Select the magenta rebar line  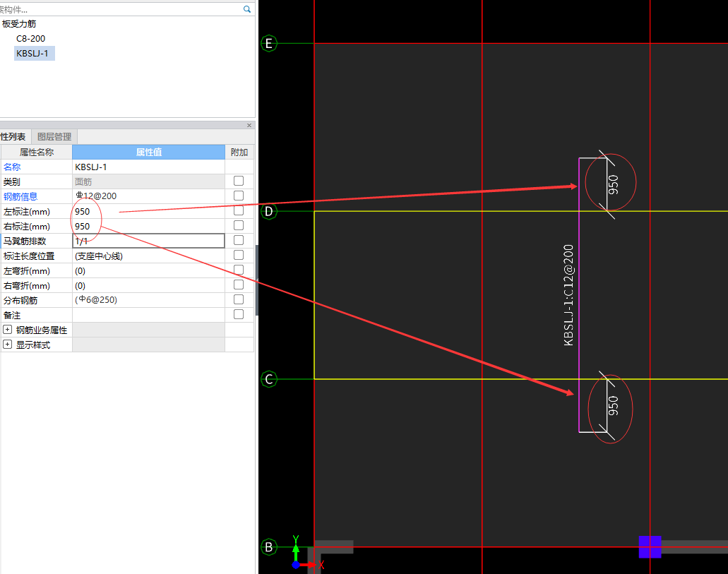tap(579, 295)
